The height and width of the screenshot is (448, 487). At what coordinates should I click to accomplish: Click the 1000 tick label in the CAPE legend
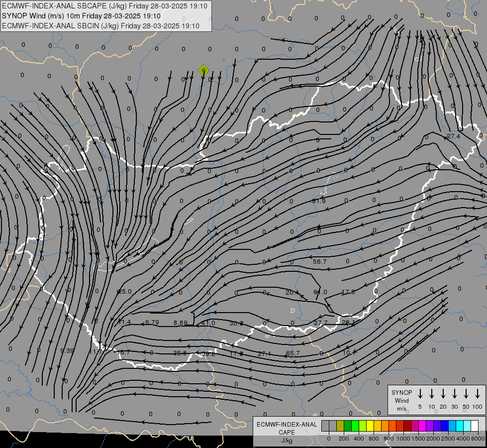pos(403,439)
